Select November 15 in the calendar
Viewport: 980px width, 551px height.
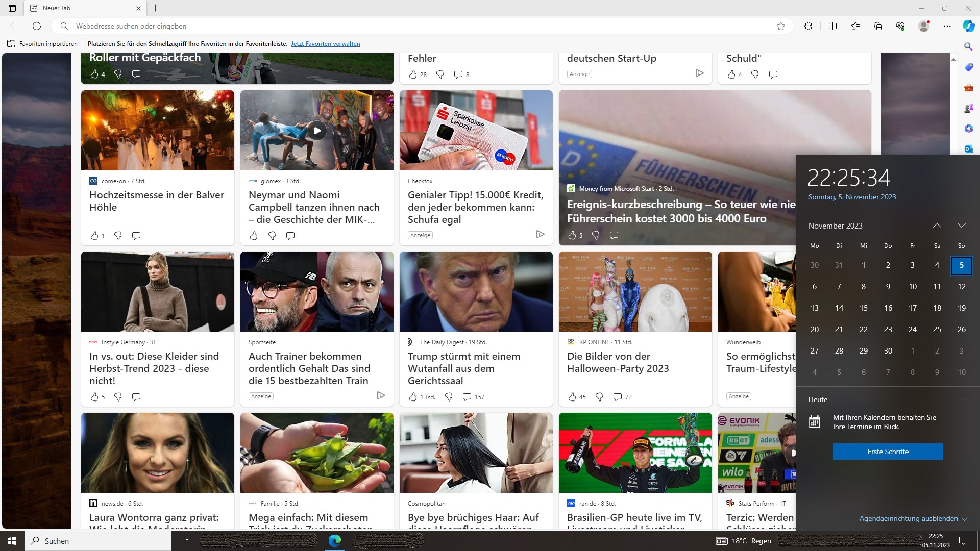click(863, 308)
